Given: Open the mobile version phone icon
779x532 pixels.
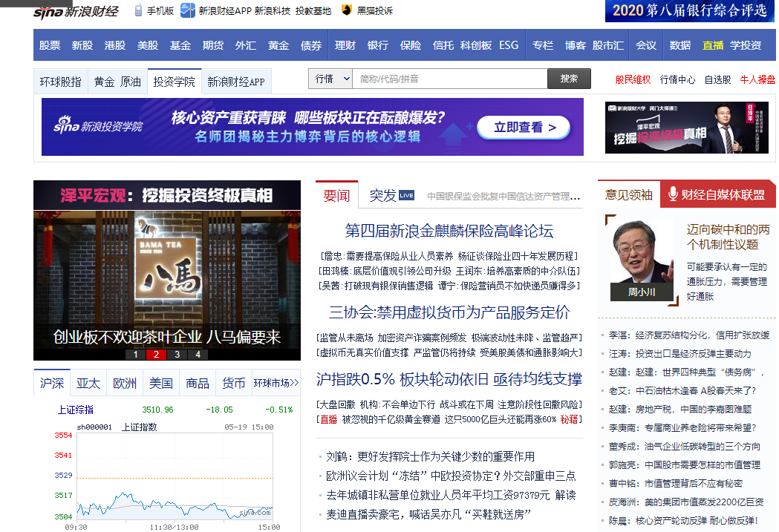Looking at the screenshot, I should coord(139,10).
